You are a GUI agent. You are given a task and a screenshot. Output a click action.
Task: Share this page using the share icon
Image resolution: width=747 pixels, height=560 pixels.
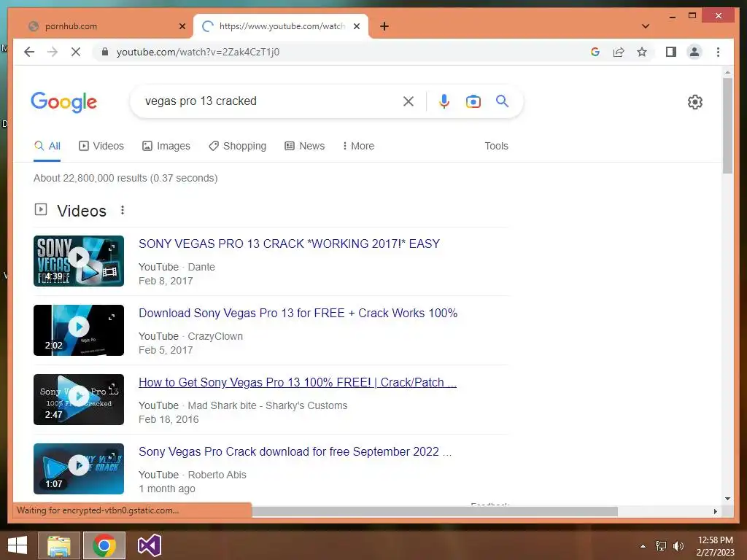[619, 52]
